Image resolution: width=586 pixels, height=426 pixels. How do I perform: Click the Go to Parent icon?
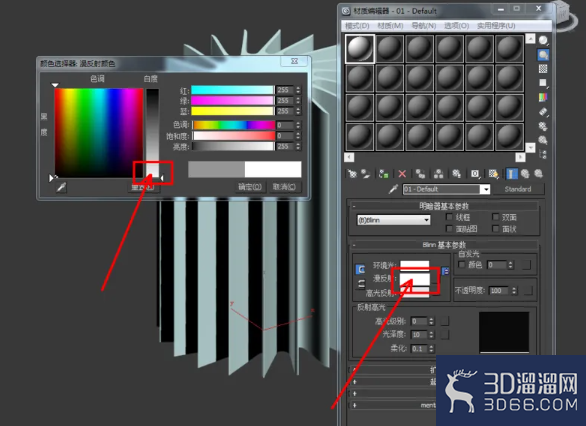(525, 174)
